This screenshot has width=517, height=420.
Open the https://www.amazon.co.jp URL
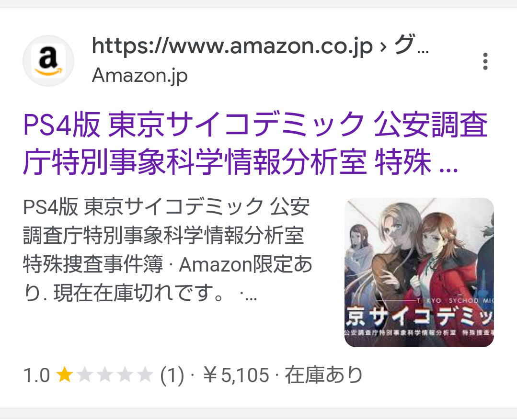pos(232,46)
